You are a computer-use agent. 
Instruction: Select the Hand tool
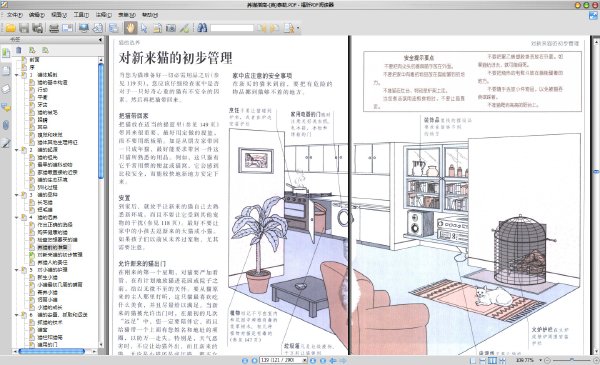click(x=130, y=28)
